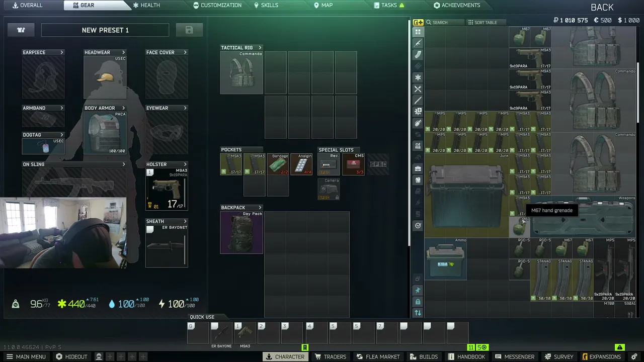Image resolution: width=644 pixels, height=362 pixels.
Task: Click the Back button
Action: 602,8
